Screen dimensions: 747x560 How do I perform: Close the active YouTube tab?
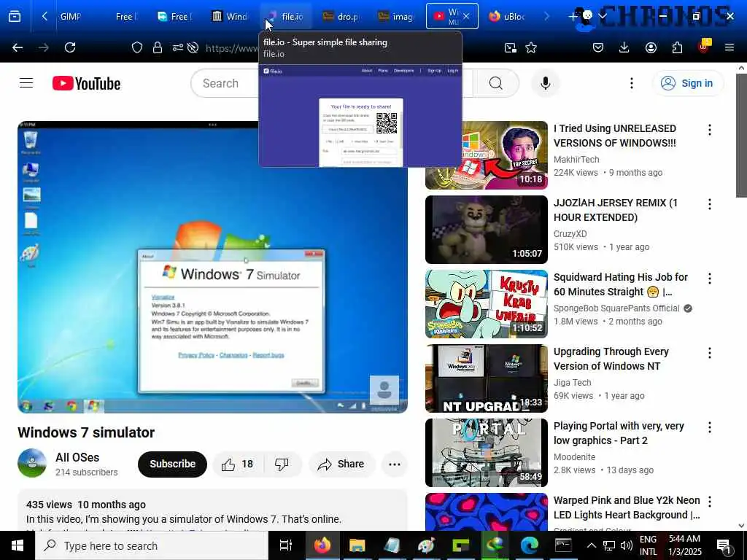(x=466, y=16)
